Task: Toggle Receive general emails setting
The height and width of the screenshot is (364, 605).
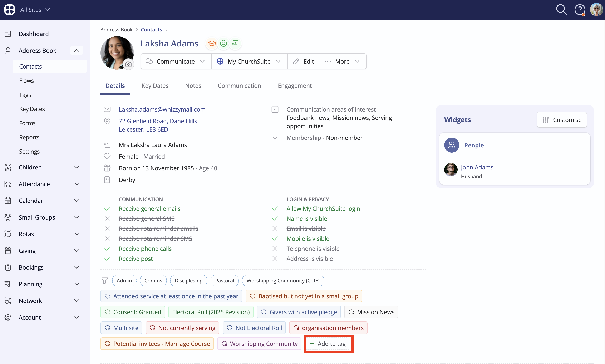Action: click(x=149, y=209)
